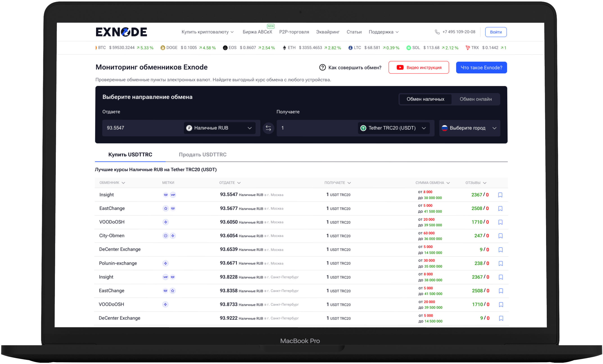Click the Видео инструкция button
Image resolution: width=603 pixels, height=364 pixels.
click(418, 67)
